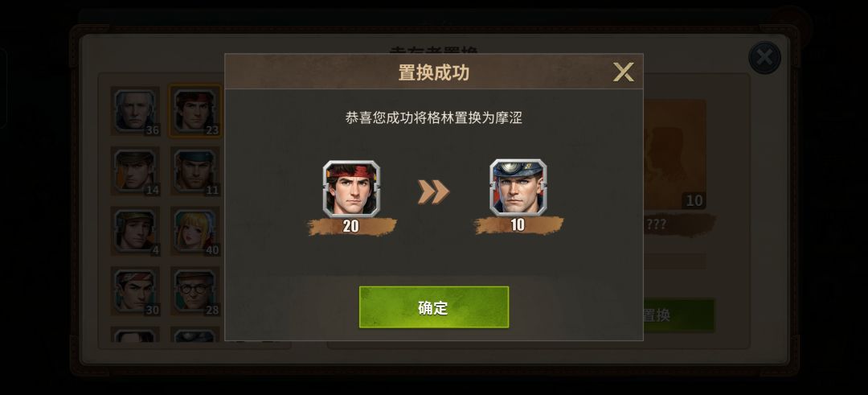Click the 置换成功 dialog title
This screenshot has width=868, height=395.
[434, 72]
